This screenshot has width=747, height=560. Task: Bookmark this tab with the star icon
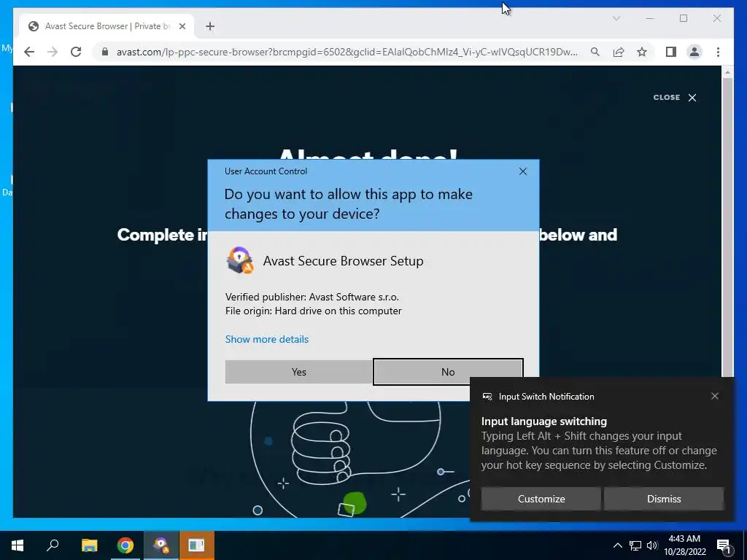pos(642,52)
